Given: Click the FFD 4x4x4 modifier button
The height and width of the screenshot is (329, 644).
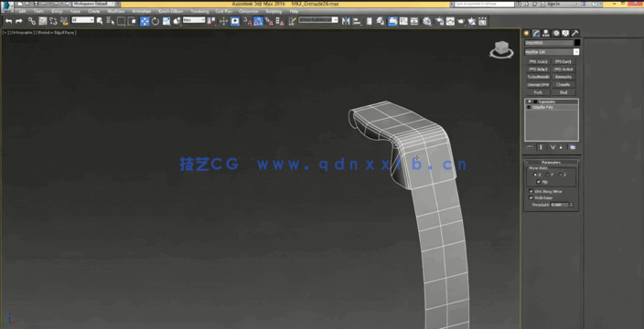Looking at the screenshot, I should tap(563, 69).
